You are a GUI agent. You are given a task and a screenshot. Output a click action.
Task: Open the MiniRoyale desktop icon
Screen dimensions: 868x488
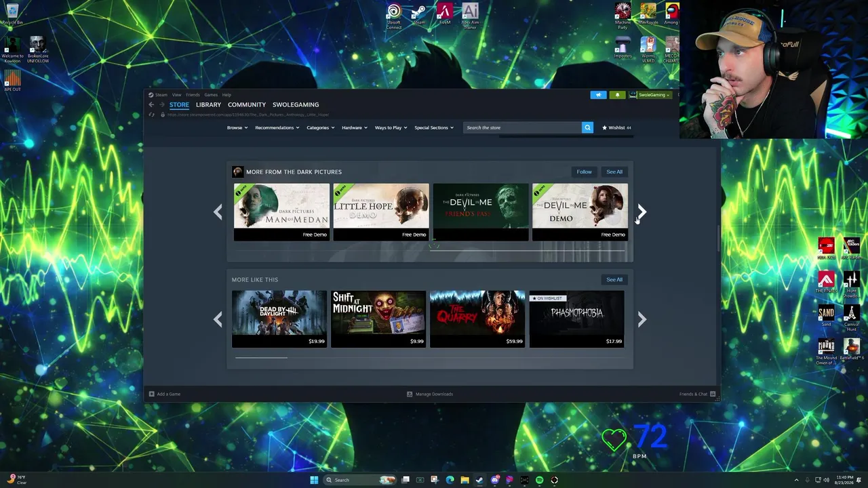[x=648, y=14]
